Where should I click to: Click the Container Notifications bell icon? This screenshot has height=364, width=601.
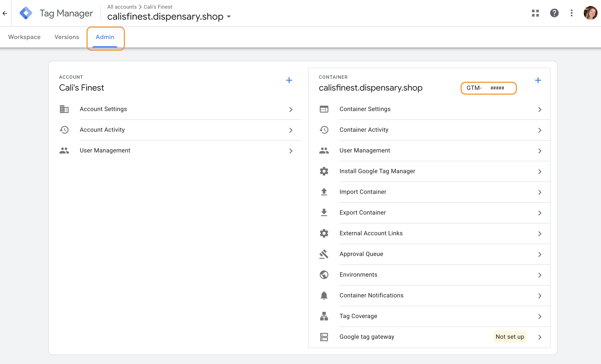324,295
